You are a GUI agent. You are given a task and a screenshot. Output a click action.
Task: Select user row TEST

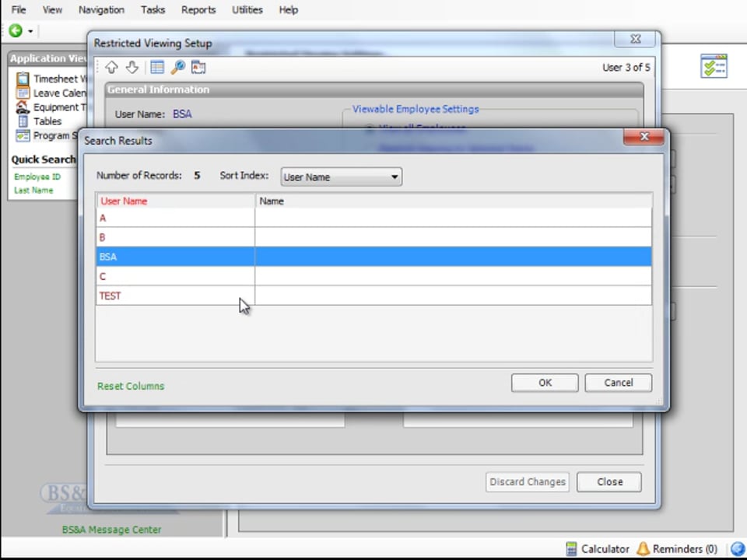click(x=374, y=296)
